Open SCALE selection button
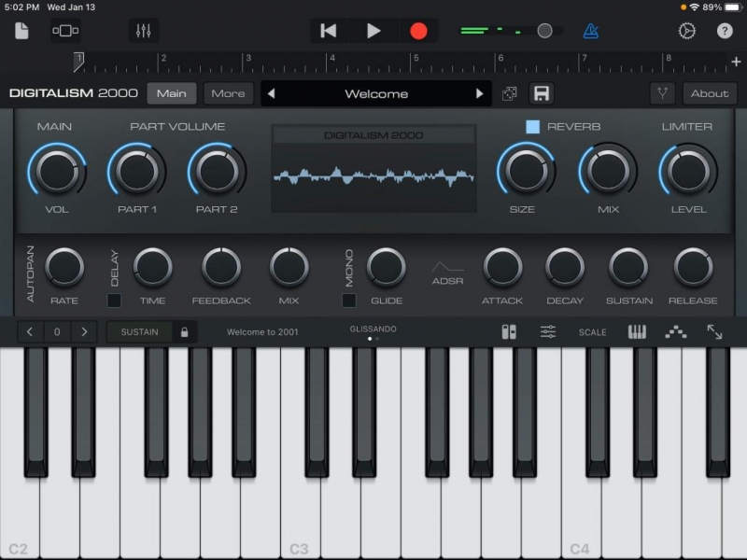The image size is (747, 560). 592,332
